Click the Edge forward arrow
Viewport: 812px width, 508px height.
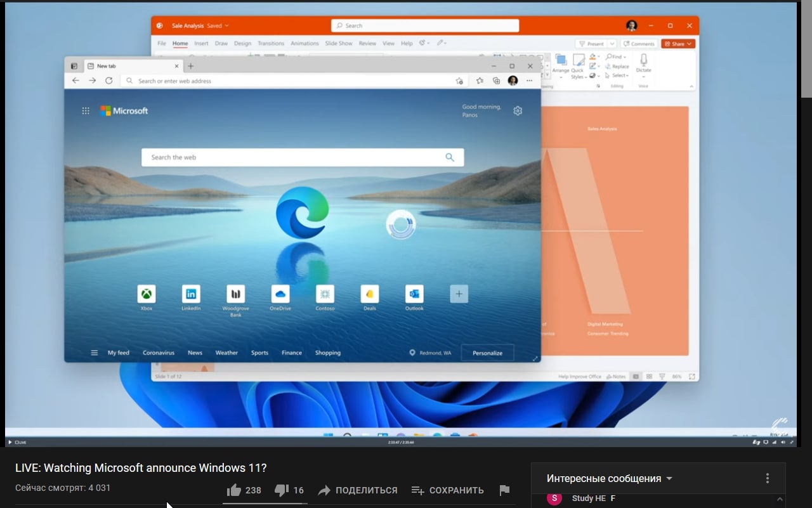(x=92, y=81)
